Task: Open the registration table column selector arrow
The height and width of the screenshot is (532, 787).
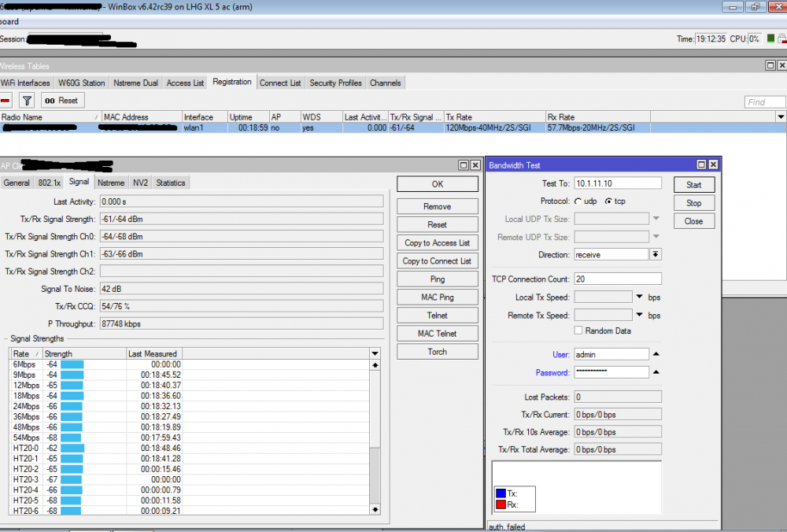Action: [x=781, y=117]
